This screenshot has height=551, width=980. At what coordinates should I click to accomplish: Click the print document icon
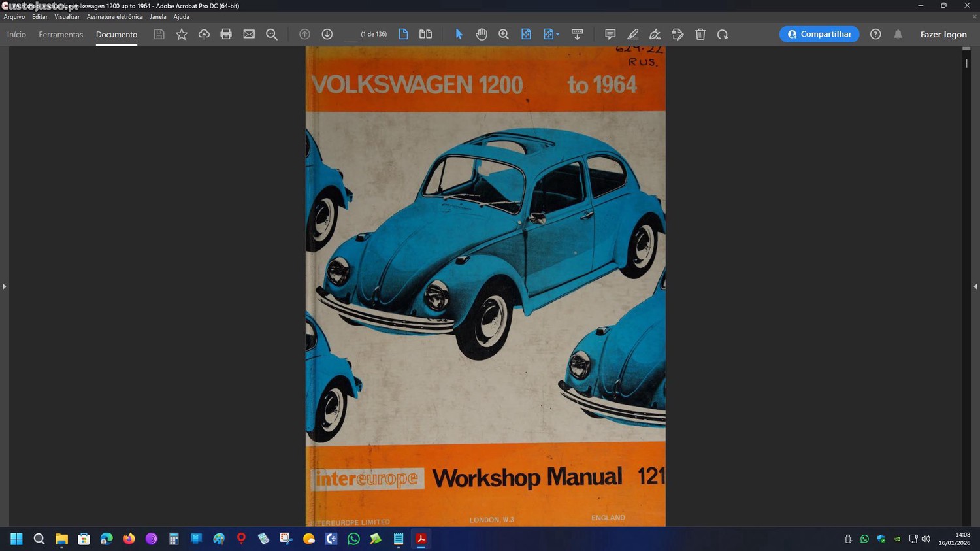click(x=226, y=34)
